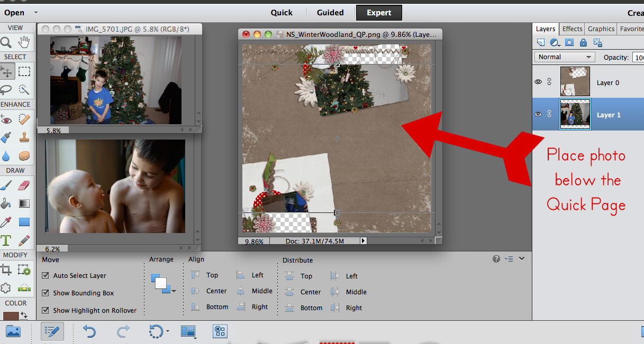Open the Effects panel tab

572,29
